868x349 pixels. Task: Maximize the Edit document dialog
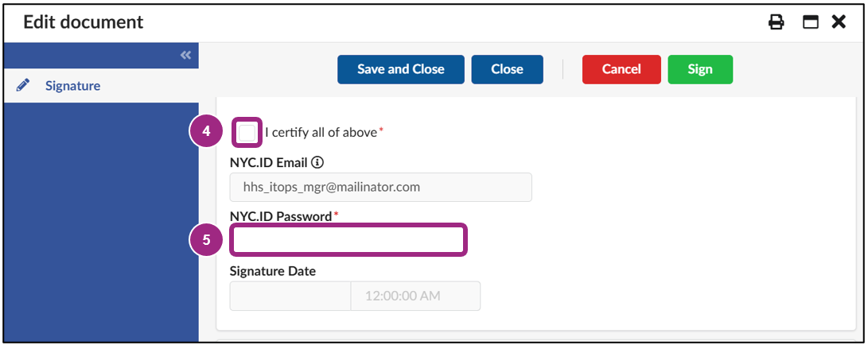pos(810,22)
